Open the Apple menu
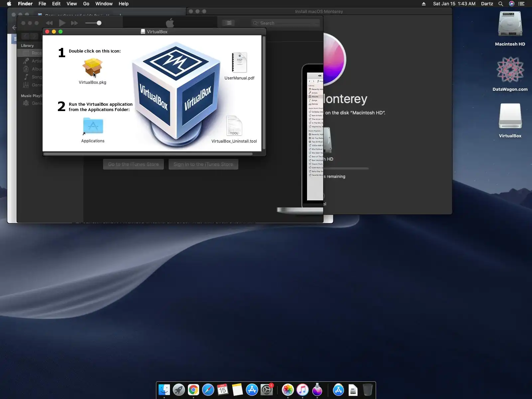Image resolution: width=532 pixels, height=399 pixels. click(9, 4)
